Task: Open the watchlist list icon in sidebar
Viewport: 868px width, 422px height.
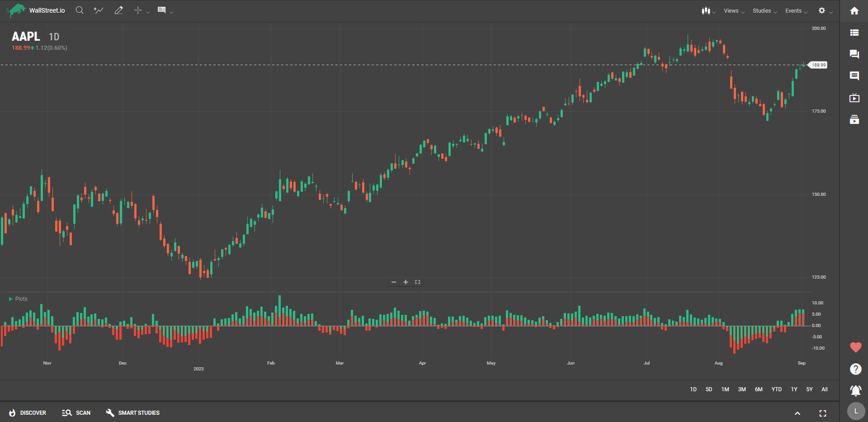Action: coord(854,33)
